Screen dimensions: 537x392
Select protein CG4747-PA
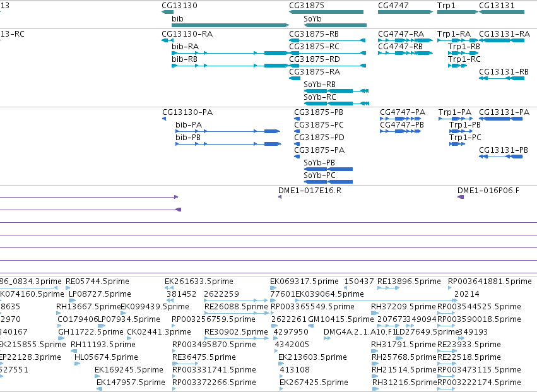click(400, 119)
